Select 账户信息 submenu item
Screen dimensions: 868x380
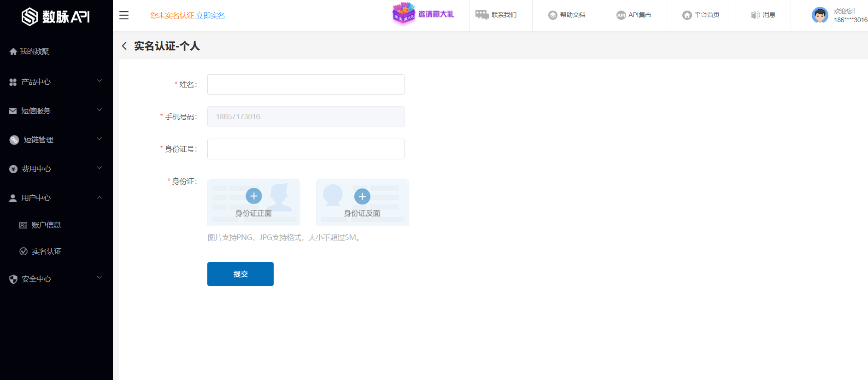[x=46, y=225]
